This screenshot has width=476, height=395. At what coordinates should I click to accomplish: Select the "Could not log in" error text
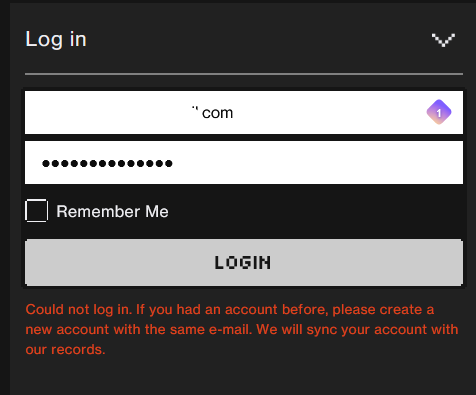(77, 310)
